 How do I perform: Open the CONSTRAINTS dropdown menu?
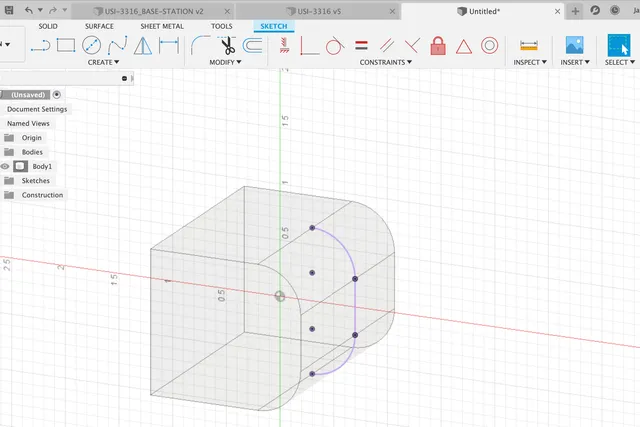coord(386,62)
